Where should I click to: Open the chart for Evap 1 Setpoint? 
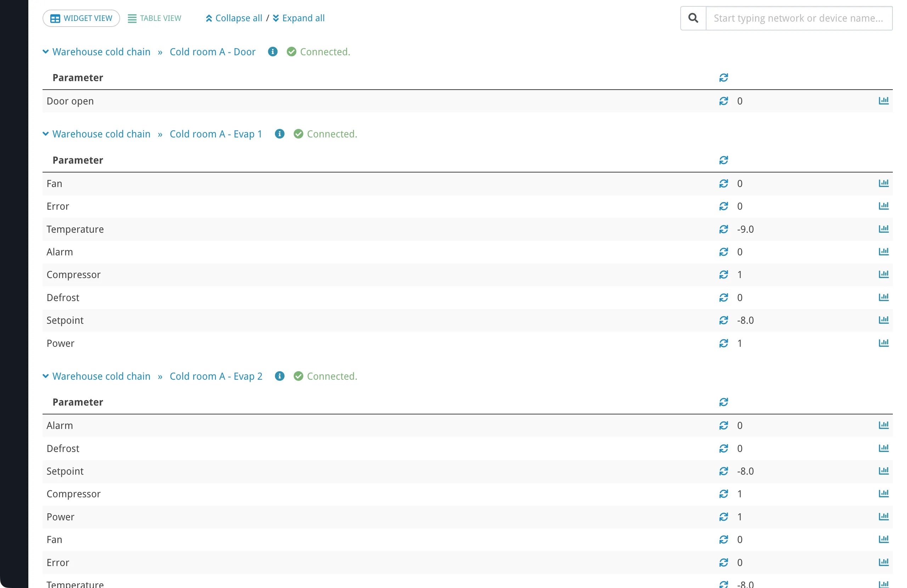click(883, 320)
